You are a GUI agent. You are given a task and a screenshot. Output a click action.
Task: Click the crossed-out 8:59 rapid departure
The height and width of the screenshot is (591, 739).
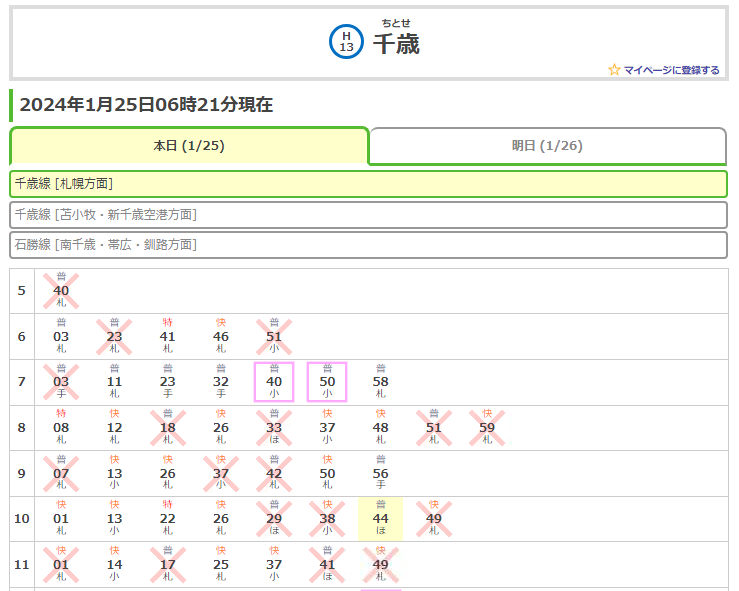click(487, 428)
